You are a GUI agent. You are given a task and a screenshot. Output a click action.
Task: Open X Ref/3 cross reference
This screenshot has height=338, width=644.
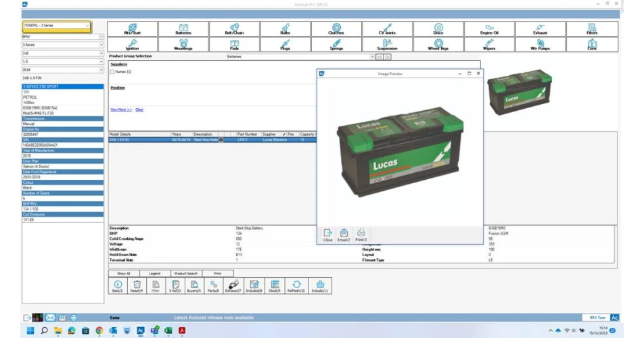[x=175, y=286]
